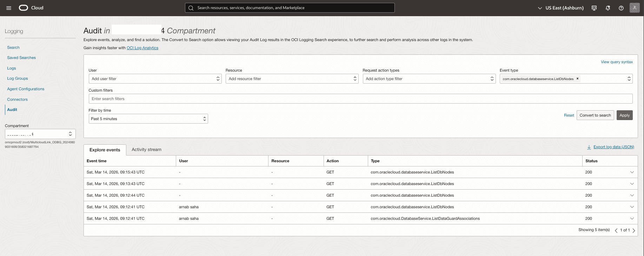Screen dimensions: 644x256
Task: Focus the Custom filters search field
Action: [360, 99]
